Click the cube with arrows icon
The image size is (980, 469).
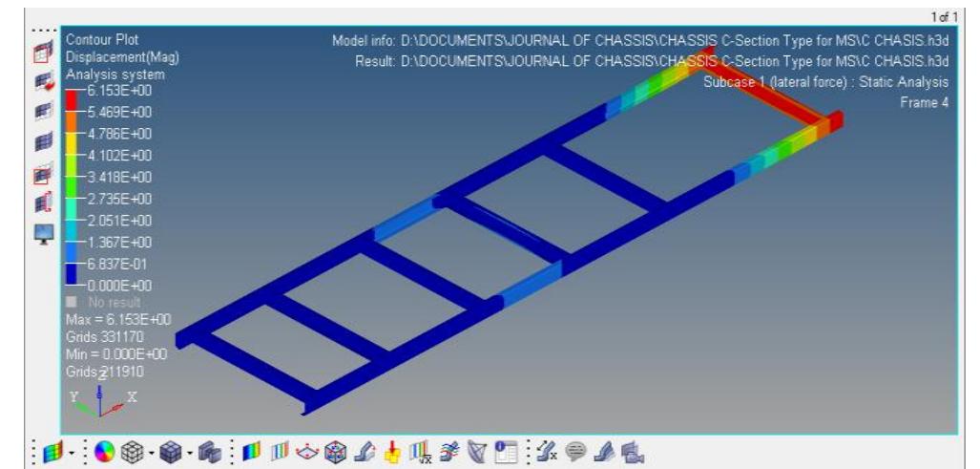(336, 452)
